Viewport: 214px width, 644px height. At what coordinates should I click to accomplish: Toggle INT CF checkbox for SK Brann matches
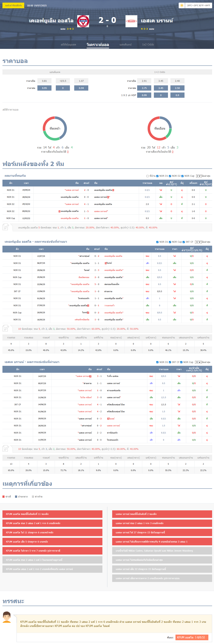pyautogui.click(x=170, y=362)
